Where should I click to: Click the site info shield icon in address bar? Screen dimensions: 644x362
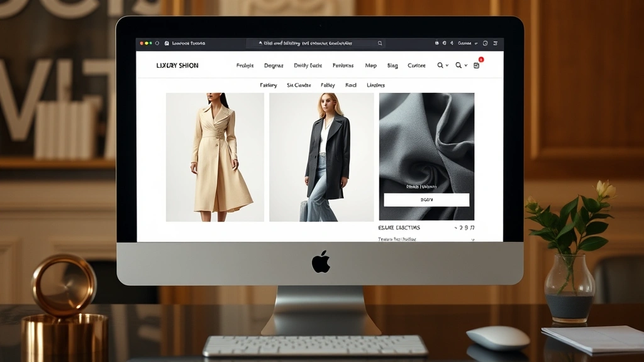(x=167, y=43)
